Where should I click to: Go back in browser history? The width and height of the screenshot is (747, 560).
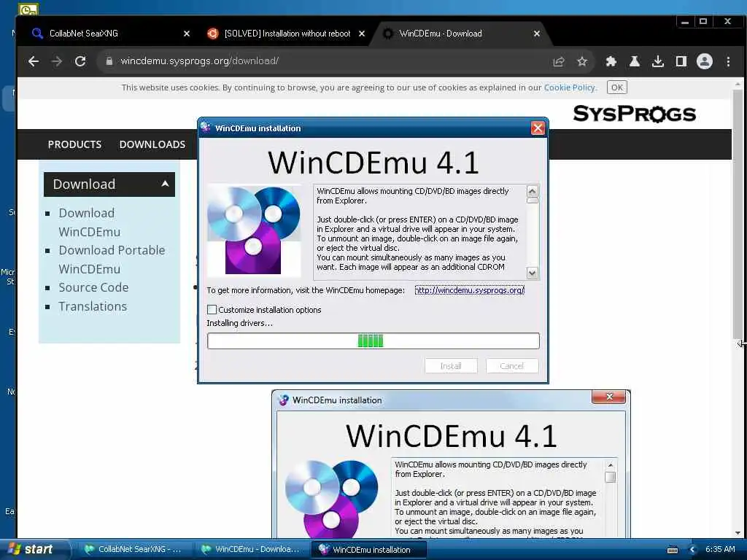[x=34, y=61]
